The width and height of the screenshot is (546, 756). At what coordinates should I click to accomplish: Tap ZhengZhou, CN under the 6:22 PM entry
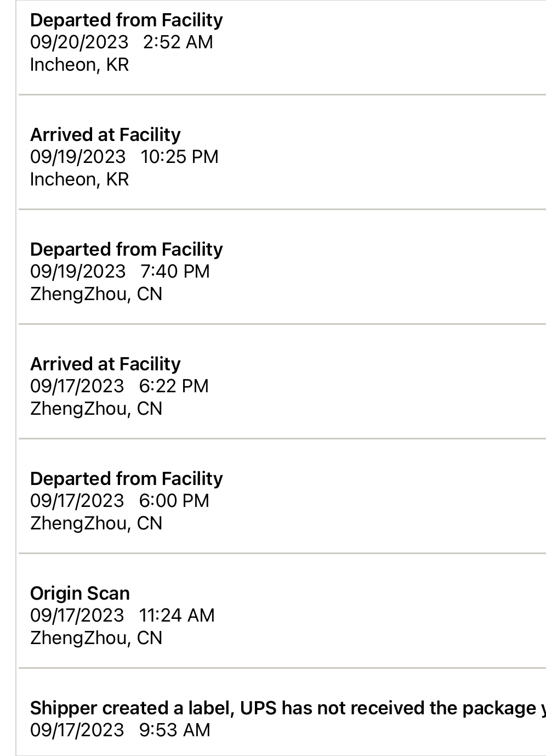tap(96, 409)
